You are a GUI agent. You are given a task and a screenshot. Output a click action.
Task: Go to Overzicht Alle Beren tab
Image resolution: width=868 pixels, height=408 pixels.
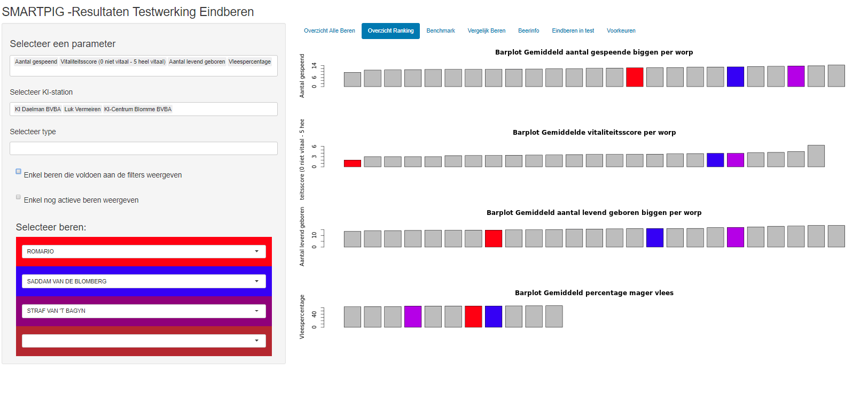point(329,31)
